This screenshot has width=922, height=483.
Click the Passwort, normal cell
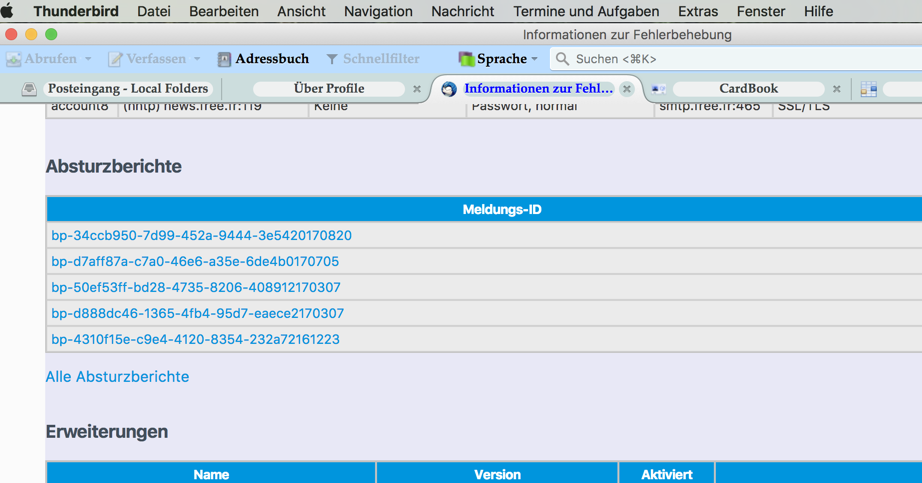click(560, 109)
